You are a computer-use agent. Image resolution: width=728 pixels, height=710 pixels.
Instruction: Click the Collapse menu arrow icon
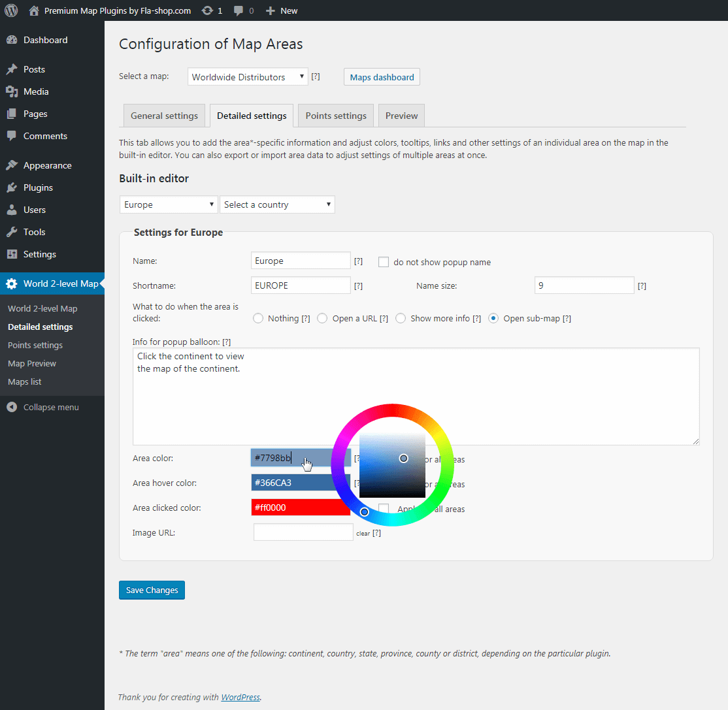click(x=12, y=407)
